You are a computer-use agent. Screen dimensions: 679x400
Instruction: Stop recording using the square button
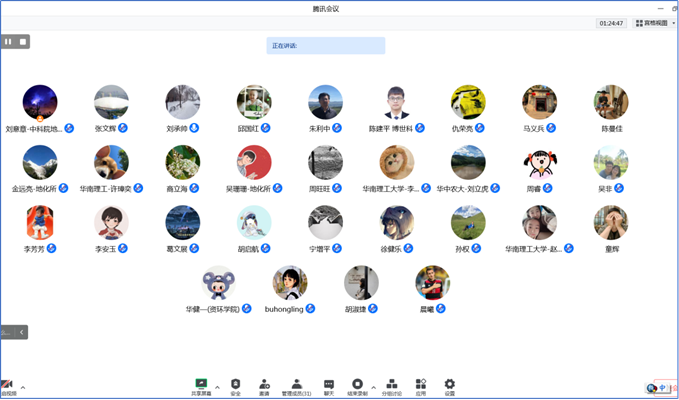click(x=23, y=41)
